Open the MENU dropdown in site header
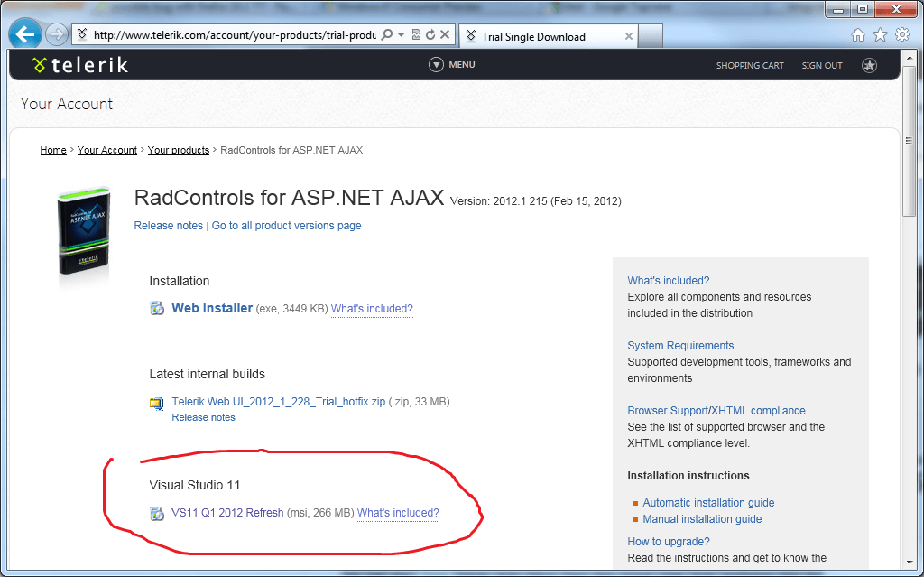Screen dimensions: 924x577 (452, 65)
